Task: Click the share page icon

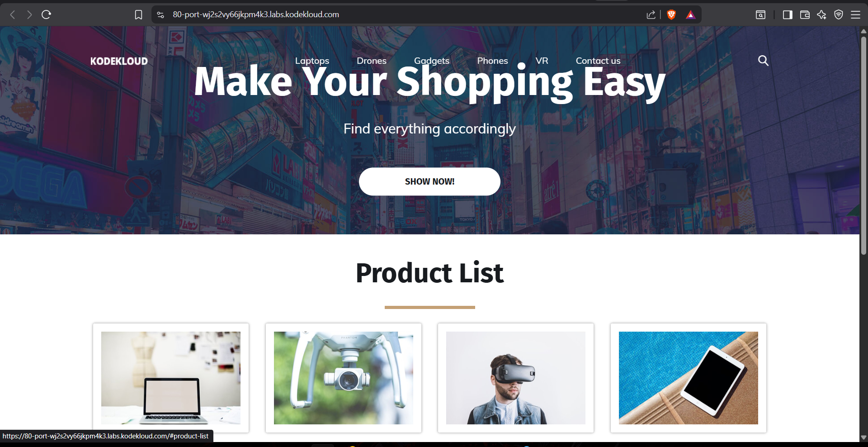Action: (x=651, y=15)
